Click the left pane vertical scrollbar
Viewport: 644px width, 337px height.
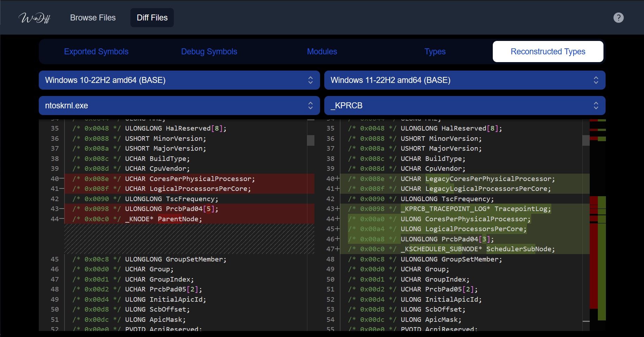point(311,140)
